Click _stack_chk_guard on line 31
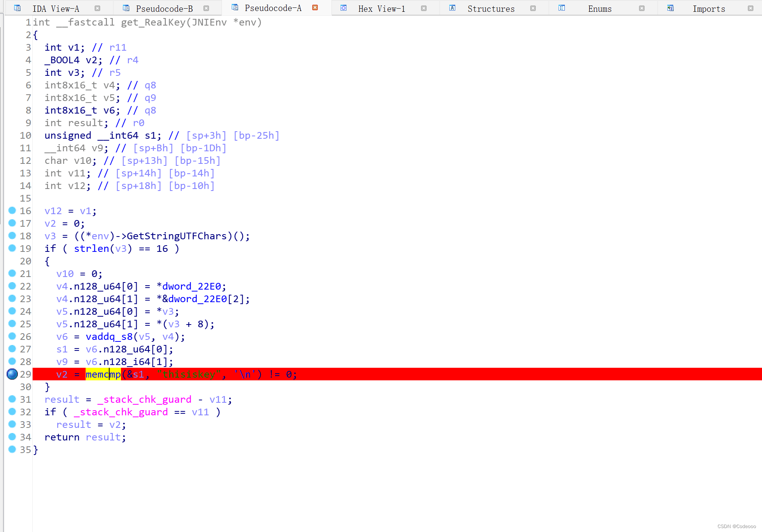 (x=145, y=400)
